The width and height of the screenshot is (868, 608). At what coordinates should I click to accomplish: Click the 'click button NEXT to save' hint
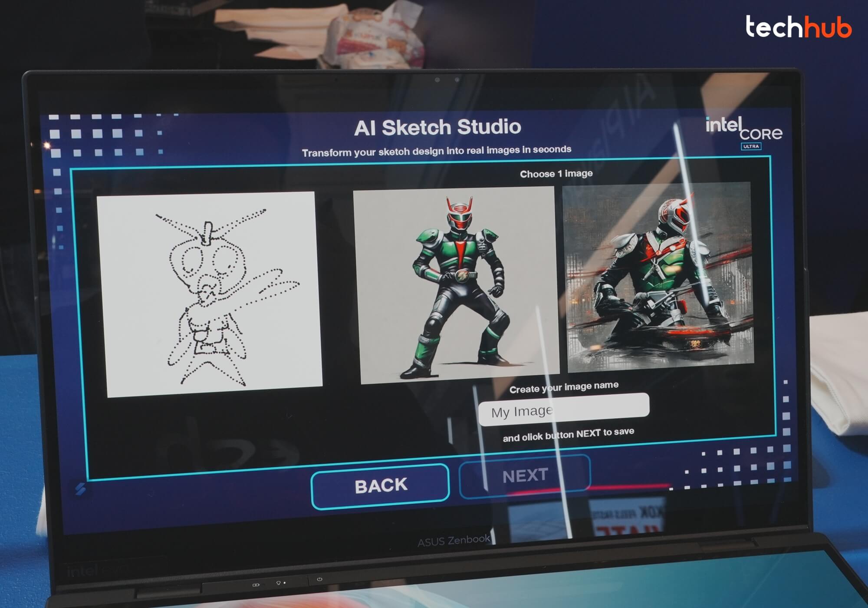(x=568, y=435)
